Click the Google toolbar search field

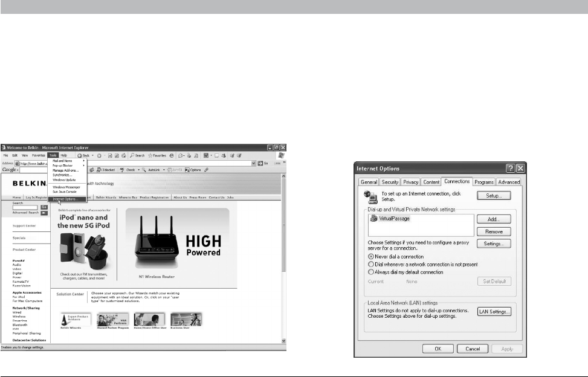(34, 170)
